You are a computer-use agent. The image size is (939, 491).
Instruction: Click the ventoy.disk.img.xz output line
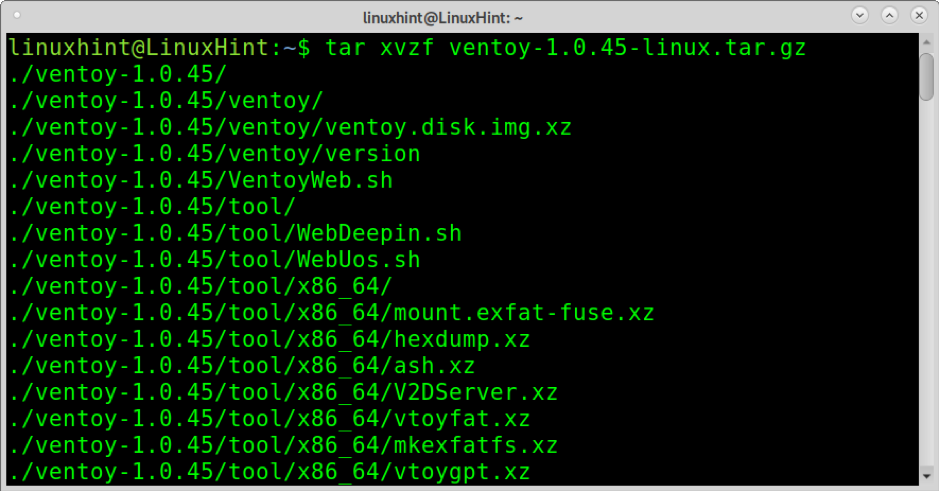290,128
